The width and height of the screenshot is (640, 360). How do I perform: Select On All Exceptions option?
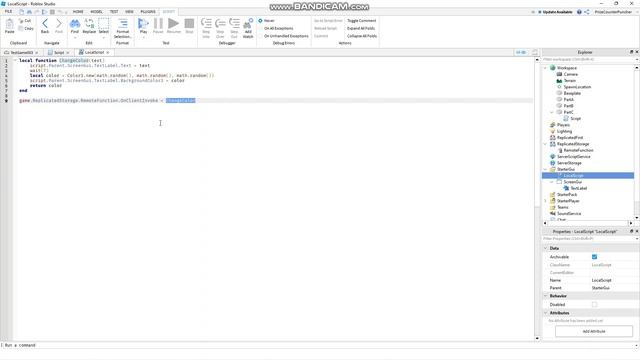[278, 28]
